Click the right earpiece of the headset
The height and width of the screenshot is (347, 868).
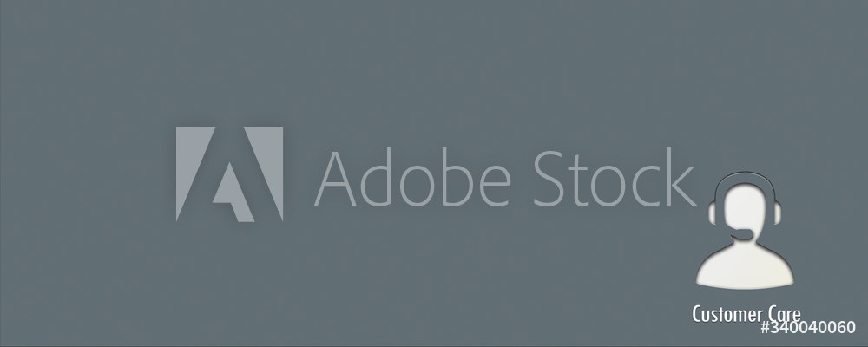[x=776, y=213]
